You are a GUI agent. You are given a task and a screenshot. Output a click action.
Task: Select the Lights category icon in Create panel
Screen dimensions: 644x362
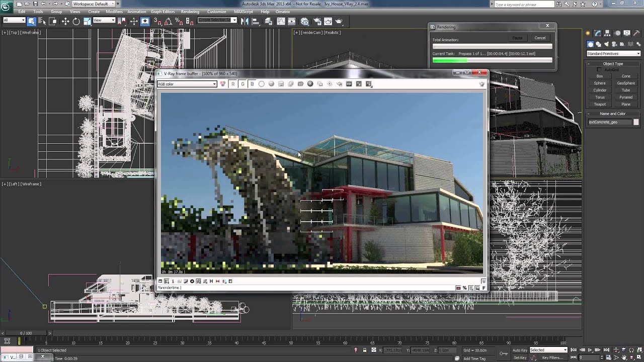[x=606, y=44]
